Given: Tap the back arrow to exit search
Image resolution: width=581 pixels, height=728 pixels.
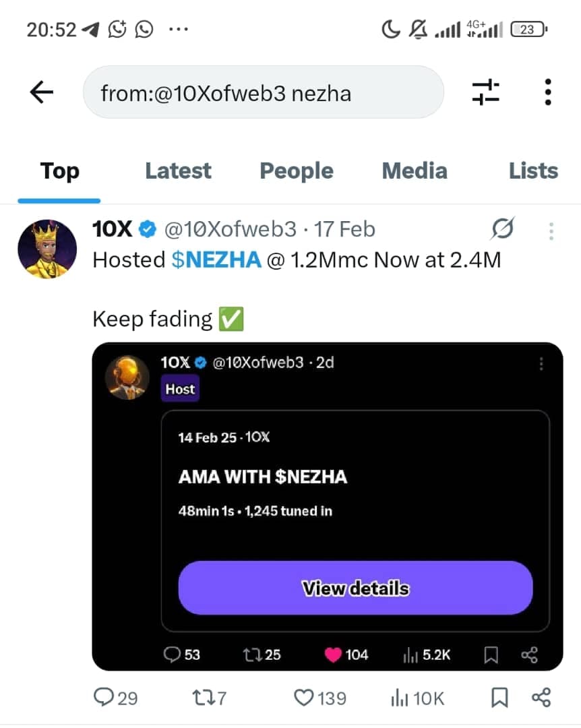Looking at the screenshot, I should pyautogui.click(x=40, y=92).
